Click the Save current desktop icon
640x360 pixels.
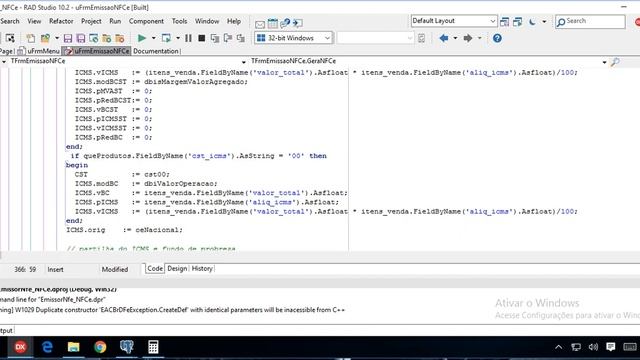[x=504, y=22]
